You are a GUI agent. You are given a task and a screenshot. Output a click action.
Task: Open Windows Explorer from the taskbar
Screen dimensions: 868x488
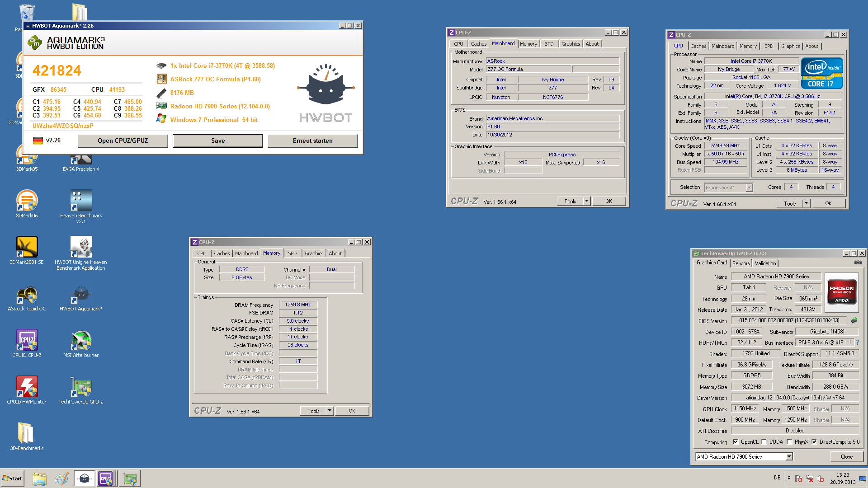point(39,479)
